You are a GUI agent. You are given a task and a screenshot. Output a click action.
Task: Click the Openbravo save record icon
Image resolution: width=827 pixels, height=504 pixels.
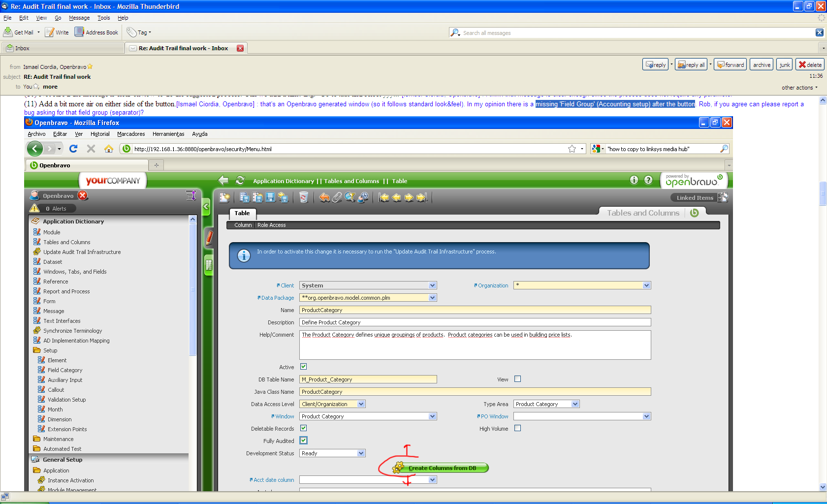coord(270,197)
